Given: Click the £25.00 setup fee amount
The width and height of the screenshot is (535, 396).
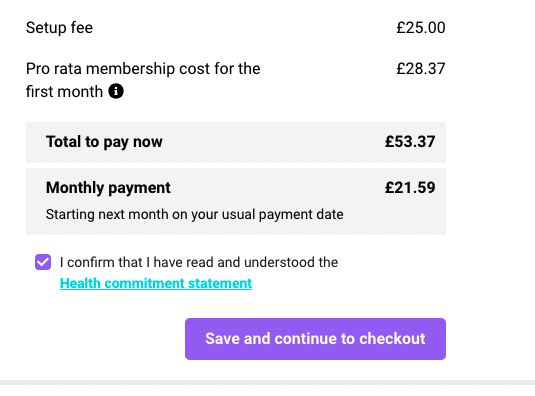Looking at the screenshot, I should [x=421, y=28].
